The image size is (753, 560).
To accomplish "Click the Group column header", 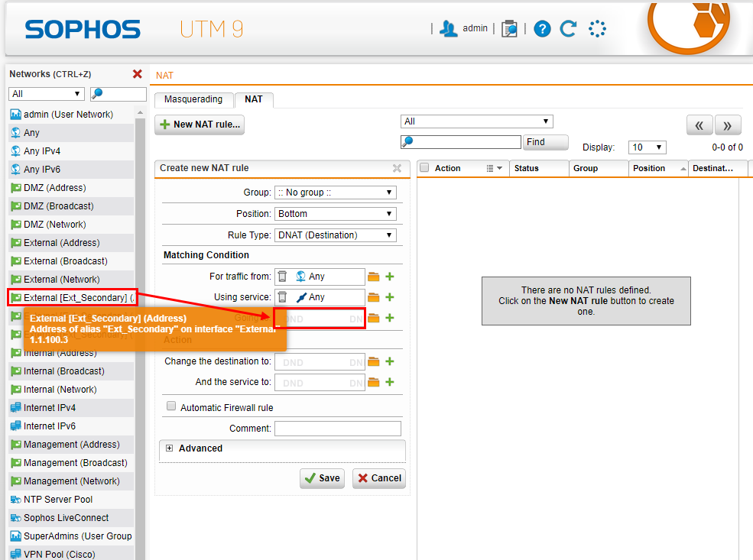I will tap(599, 168).
